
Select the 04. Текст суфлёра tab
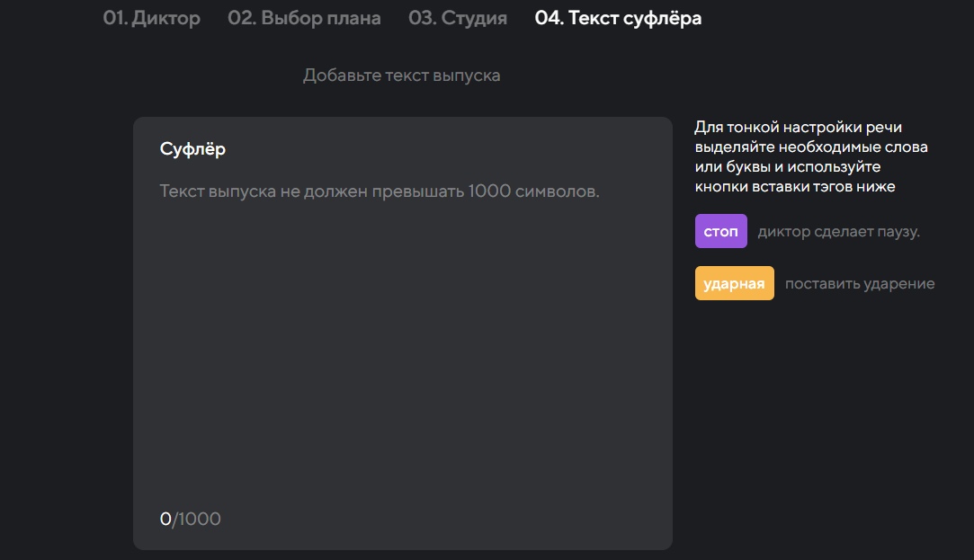pos(618,18)
